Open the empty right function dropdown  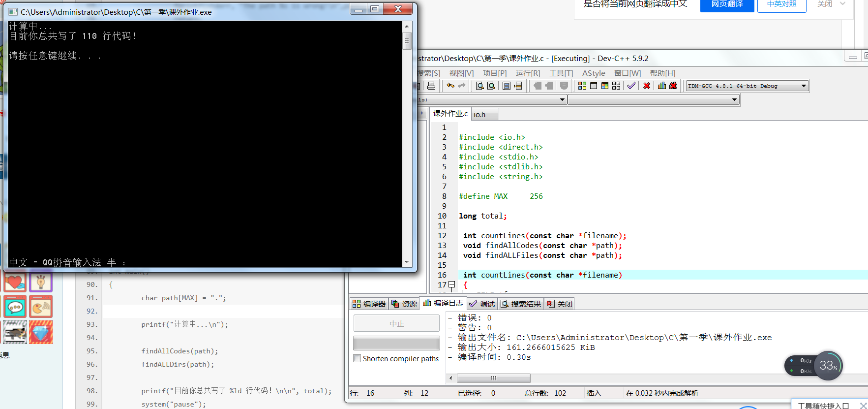tap(734, 99)
